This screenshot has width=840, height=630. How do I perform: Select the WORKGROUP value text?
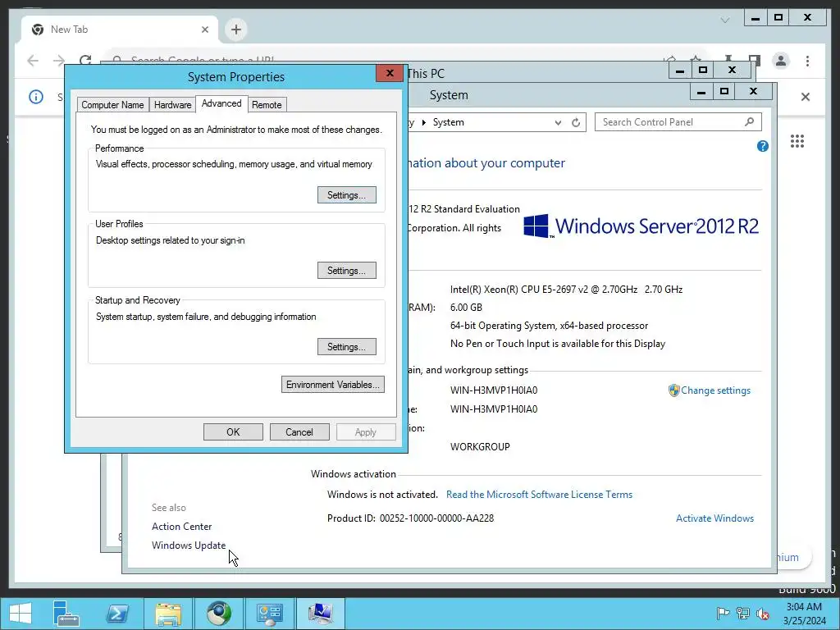tap(480, 447)
